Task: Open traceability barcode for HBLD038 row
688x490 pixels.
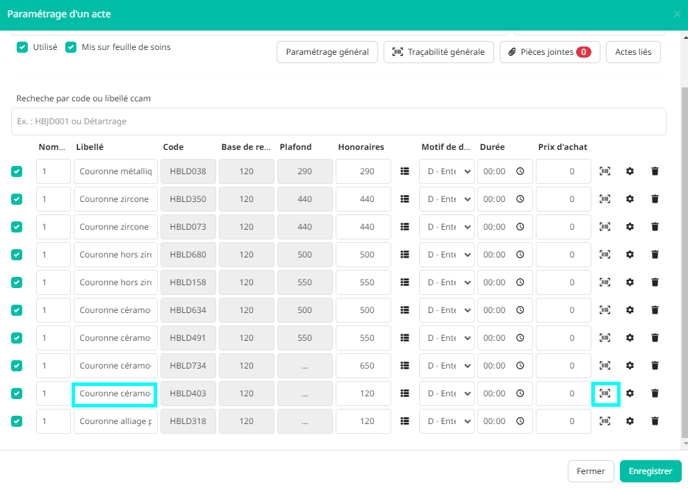Action: (605, 171)
